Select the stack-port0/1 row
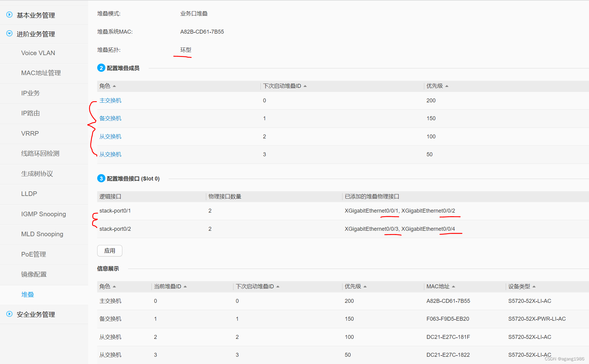The image size is (589, 364). tap(343, 211)
